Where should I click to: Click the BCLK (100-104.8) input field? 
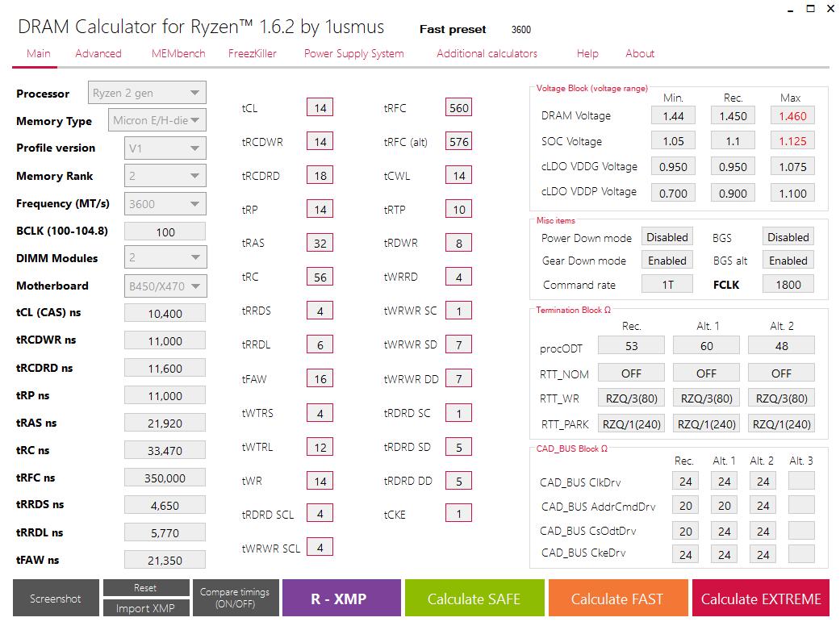tap(165, 232)
